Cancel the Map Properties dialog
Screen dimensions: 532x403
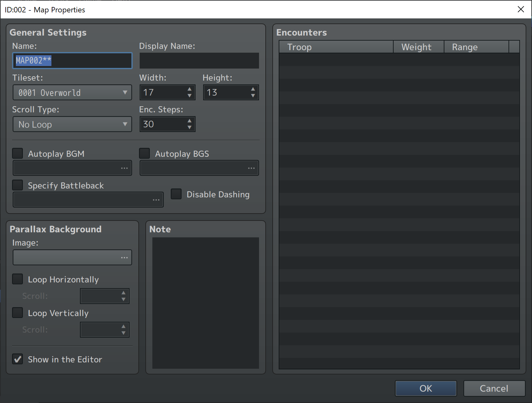point(494,388)
